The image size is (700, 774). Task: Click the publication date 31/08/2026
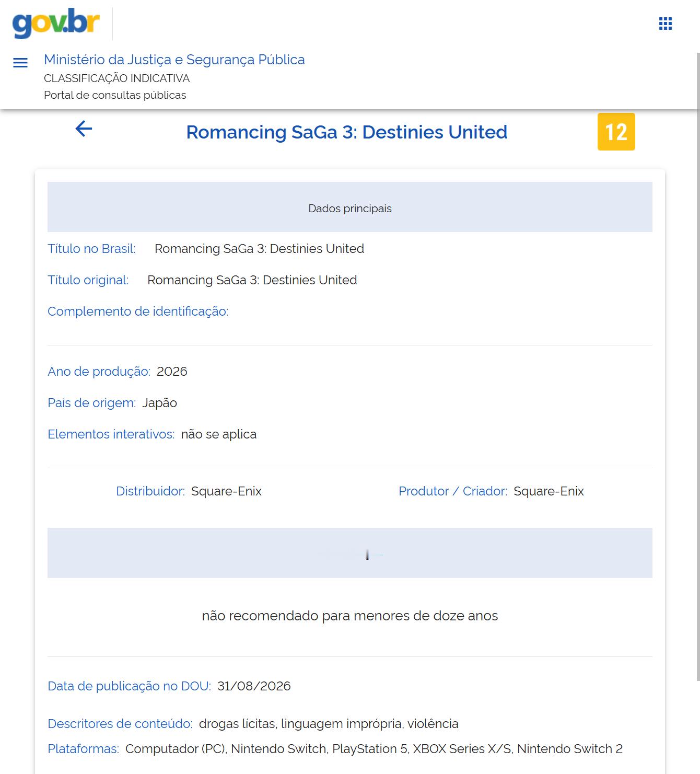pos(254,686)
